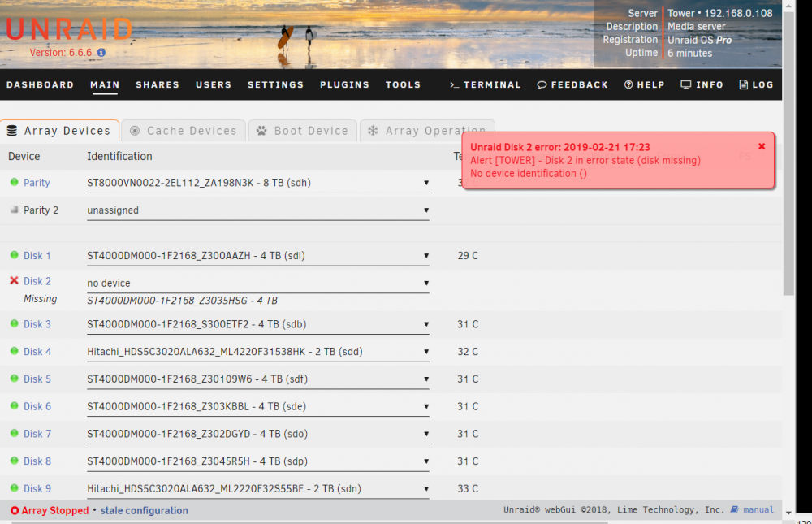Go to the Dashboard menu

coord(41,84)
